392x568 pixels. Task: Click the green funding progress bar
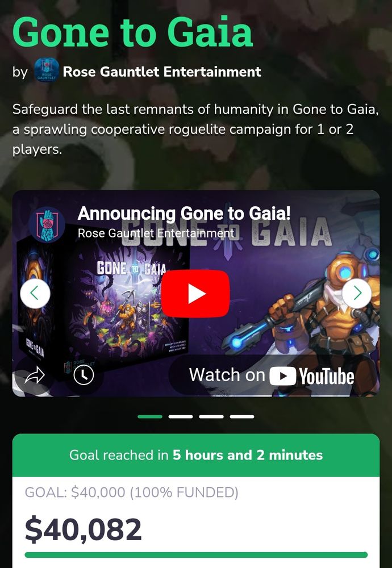click(x=196, y=554)
